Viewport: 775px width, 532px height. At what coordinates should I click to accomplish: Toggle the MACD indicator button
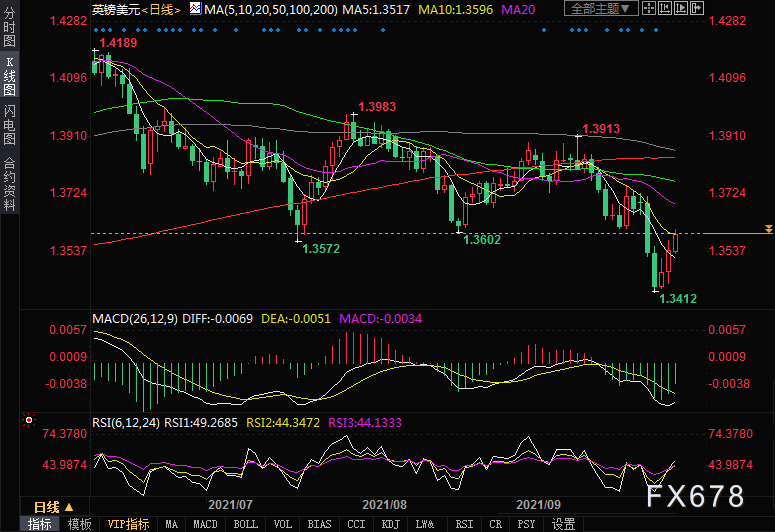pos(205,524)
